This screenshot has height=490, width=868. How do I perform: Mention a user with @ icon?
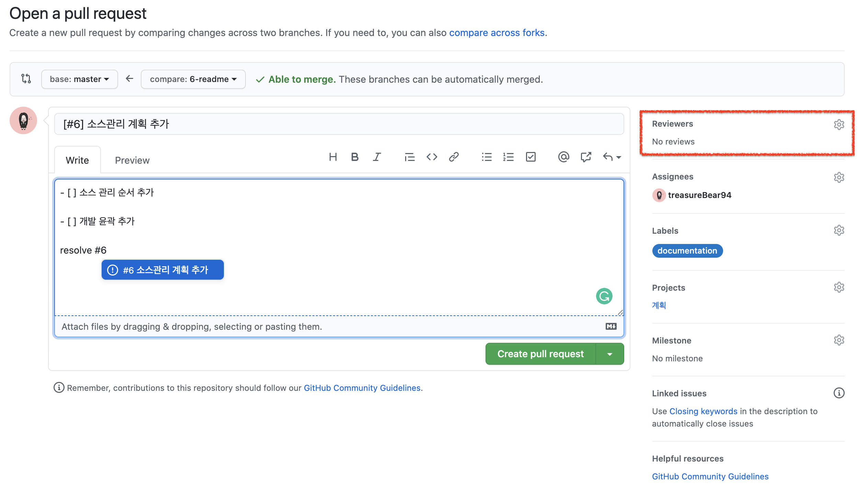[x=563, y=157]
